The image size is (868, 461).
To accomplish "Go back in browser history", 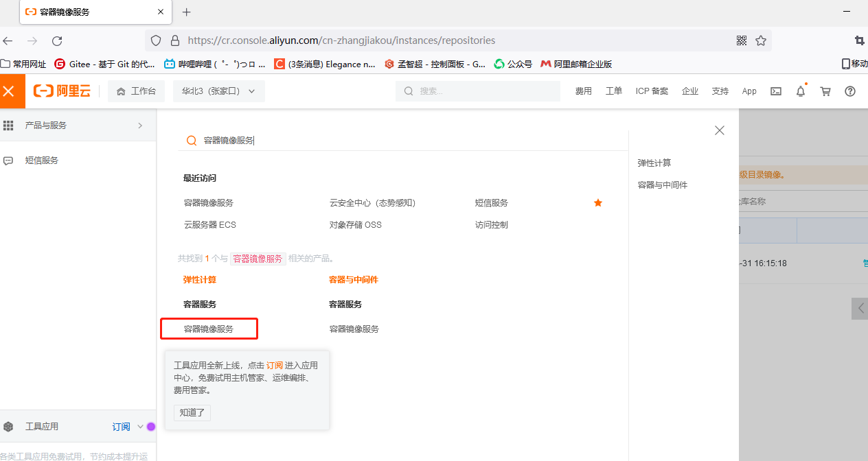I will click(8, 40).
